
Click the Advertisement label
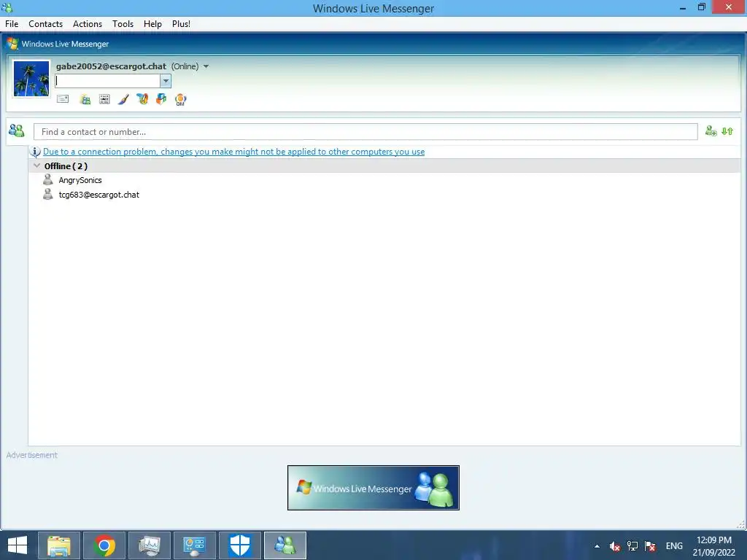click(x=32, y=455)
